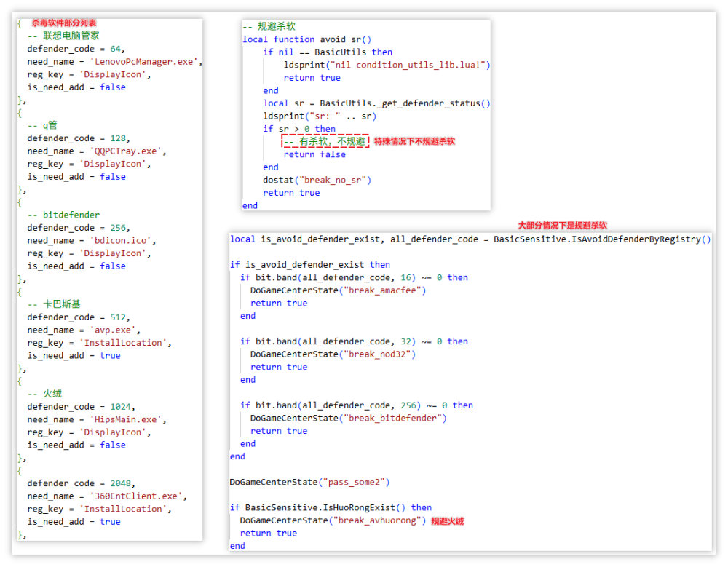Click the 'LenovoPcManager.exe' string

coord(144,62)
